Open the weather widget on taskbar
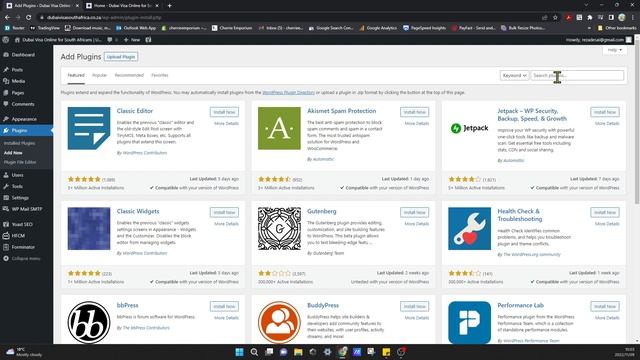This screenshot has width=640, height=360. [24, 352]
